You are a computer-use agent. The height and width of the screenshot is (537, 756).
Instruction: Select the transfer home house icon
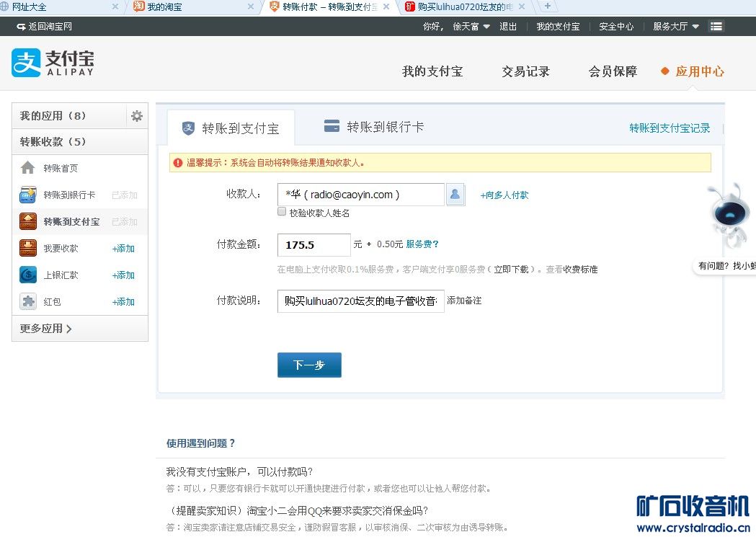coord(28,168)
